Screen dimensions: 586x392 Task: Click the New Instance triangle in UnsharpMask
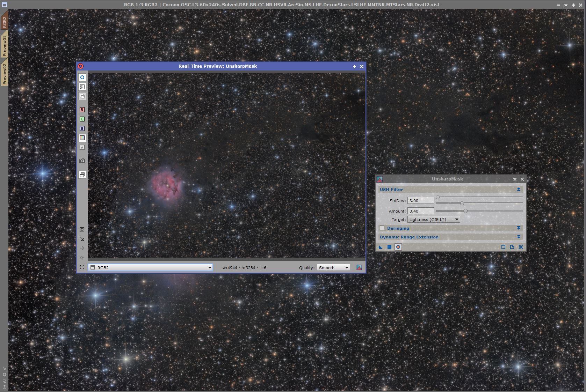[x=381, y=247]
